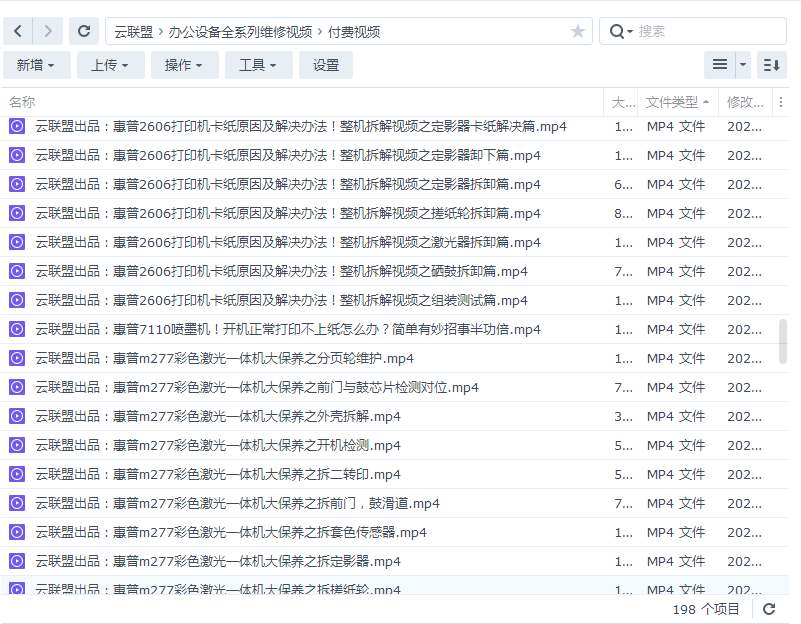
Task: Select video icon of 惠普7110喷墨机 file
Action: (x=17, y=329)
